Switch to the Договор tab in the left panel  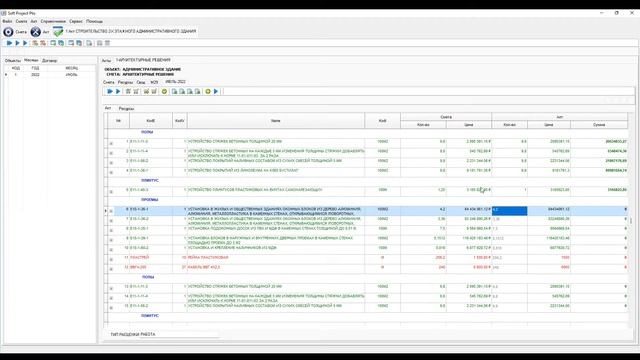tap(49, 60)
